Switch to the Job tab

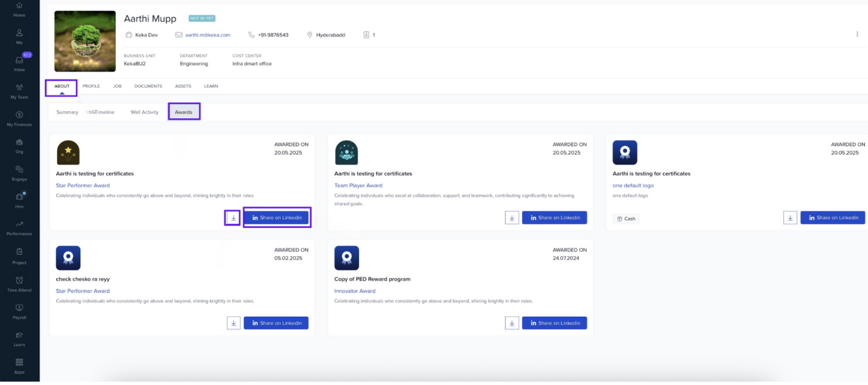pos(117,86)
